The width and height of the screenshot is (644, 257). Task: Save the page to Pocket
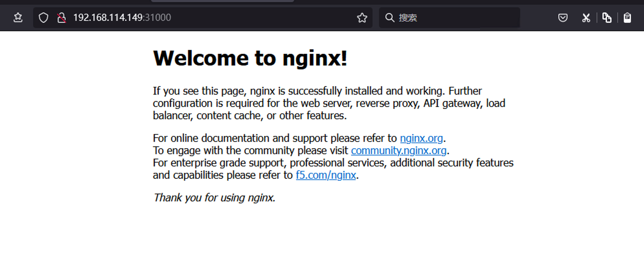563,17
